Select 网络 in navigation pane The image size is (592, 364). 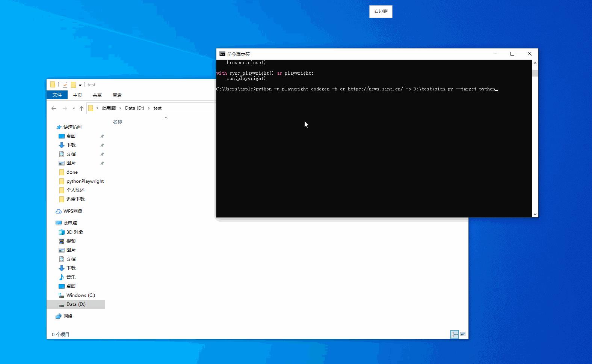[x=68, y=316]
